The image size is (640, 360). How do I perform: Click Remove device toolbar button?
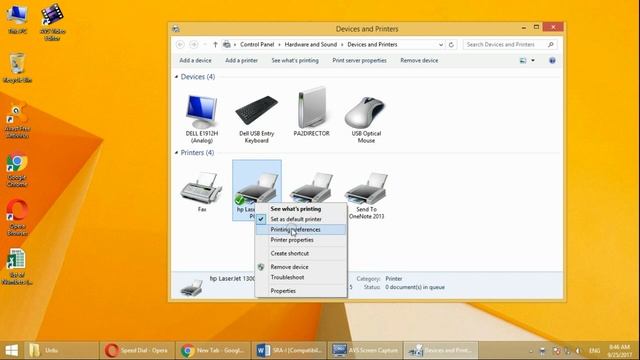419,60
